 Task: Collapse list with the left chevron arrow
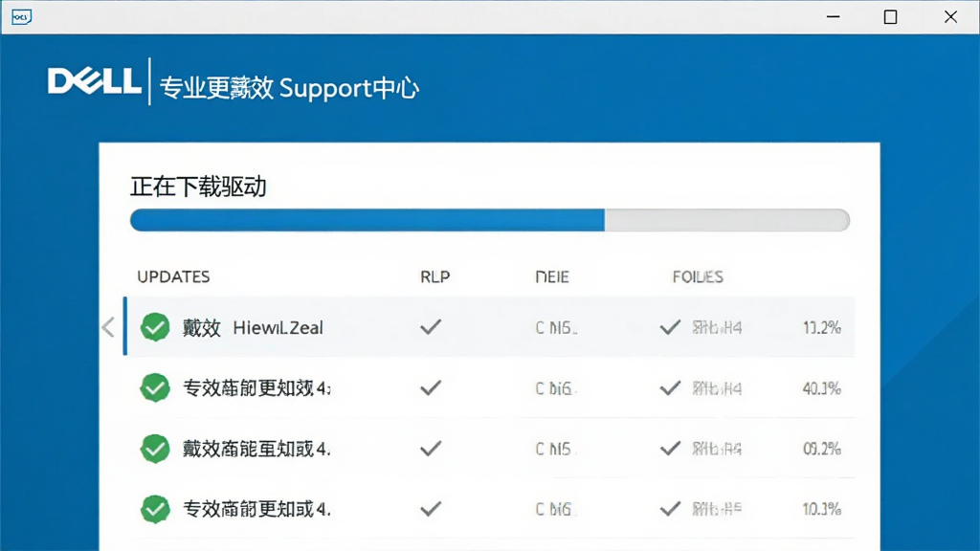108,327
